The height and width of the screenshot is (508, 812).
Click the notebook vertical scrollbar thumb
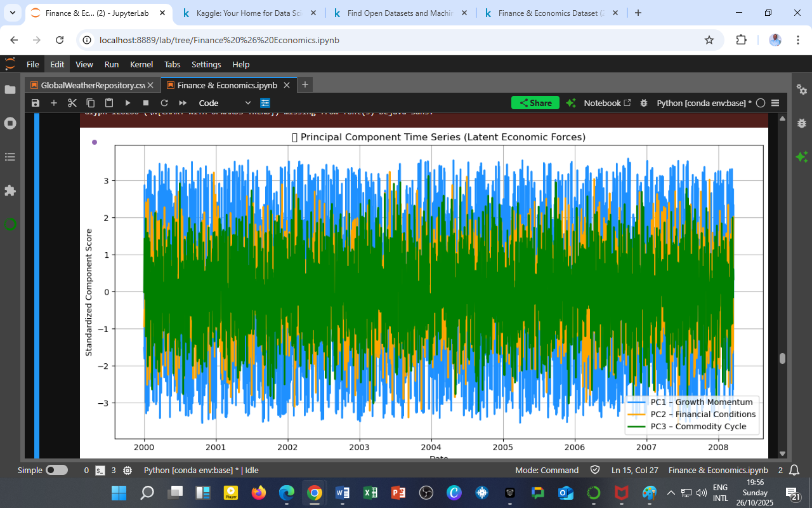coord(782,358)
